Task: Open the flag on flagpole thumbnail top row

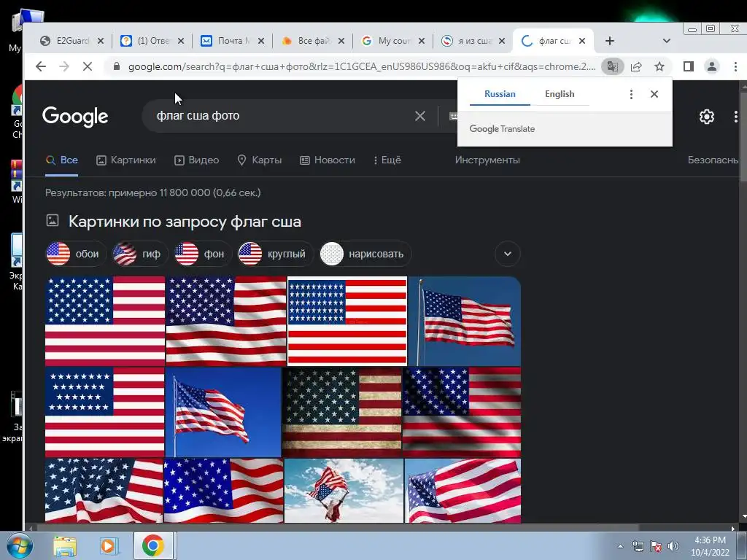Action: (x=465, y=321)
